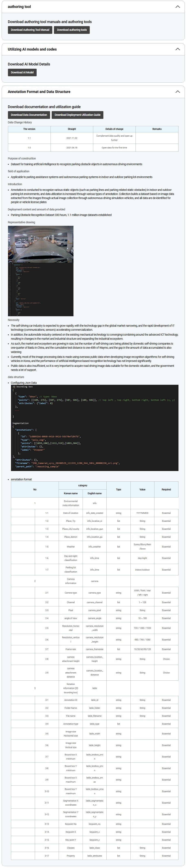Viewport: 186px width, 868px height.
Task: Click the 'Required' column header
Action: (x=166, y=489)
